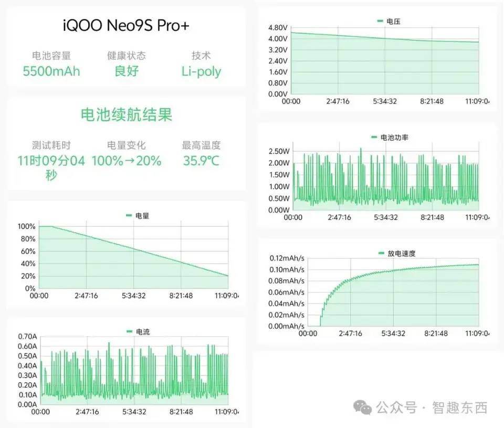Image resolution: width=504 pixels, height=428 pixels.
Task: Toggle the 电量 chart legend
Action: tap(138, 216)
